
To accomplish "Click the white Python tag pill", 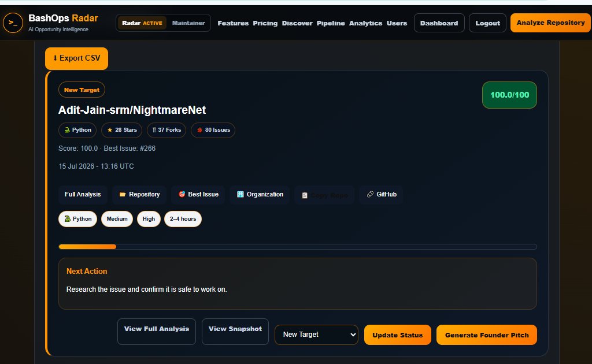I will point(78,219).
